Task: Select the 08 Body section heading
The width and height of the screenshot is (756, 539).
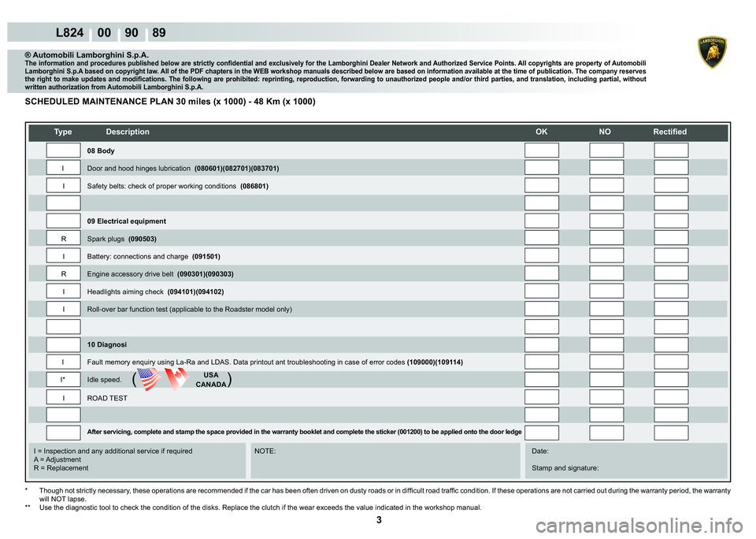Action: [101, 151]
